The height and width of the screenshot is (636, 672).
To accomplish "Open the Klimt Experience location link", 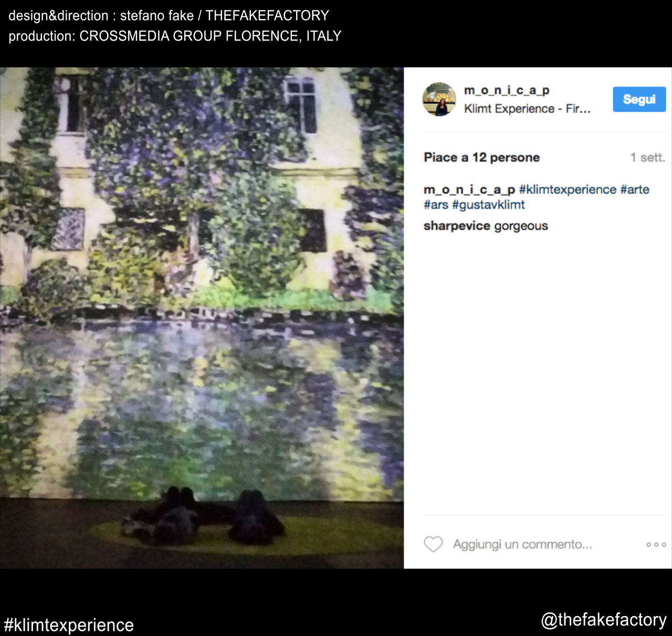I will coord(527,109).
